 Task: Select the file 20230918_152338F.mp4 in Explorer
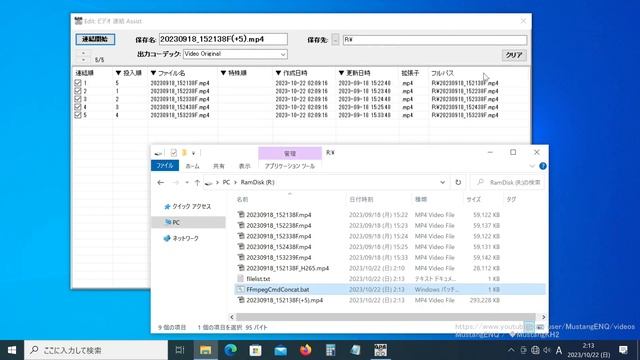(274, 236)
